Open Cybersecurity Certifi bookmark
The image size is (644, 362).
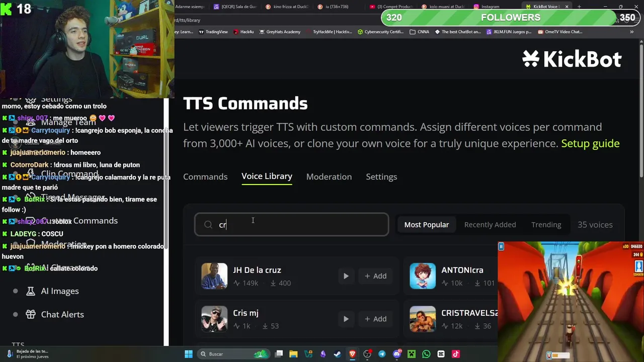tap(381, 32)
